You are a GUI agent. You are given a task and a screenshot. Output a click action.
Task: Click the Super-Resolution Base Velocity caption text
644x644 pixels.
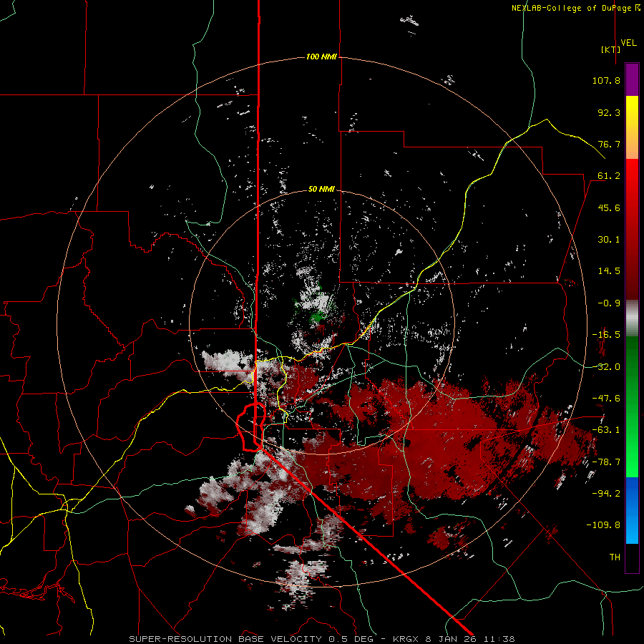[x=321, y=639]
